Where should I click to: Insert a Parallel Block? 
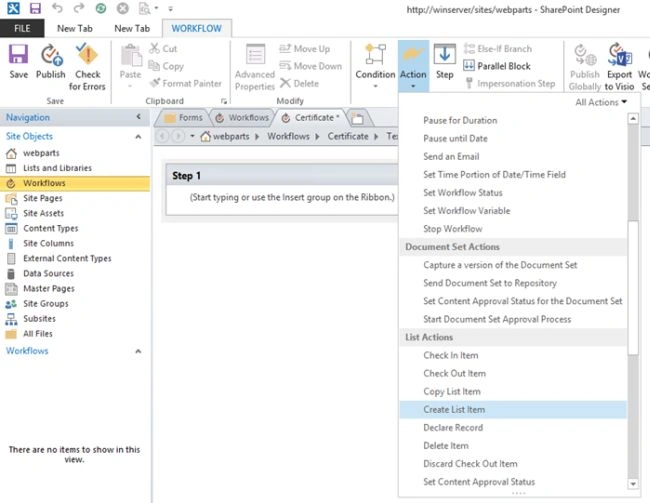tap(497, 66)
